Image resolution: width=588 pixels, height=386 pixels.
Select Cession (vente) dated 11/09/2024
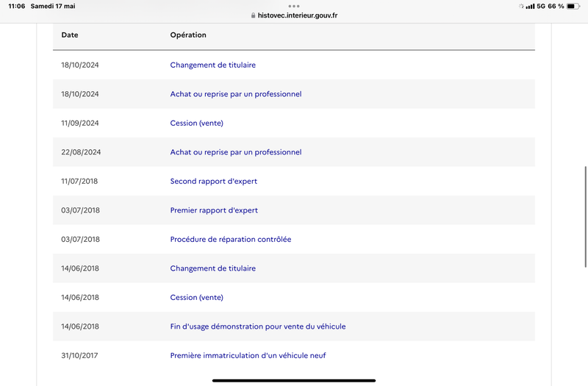click(196, 123)
